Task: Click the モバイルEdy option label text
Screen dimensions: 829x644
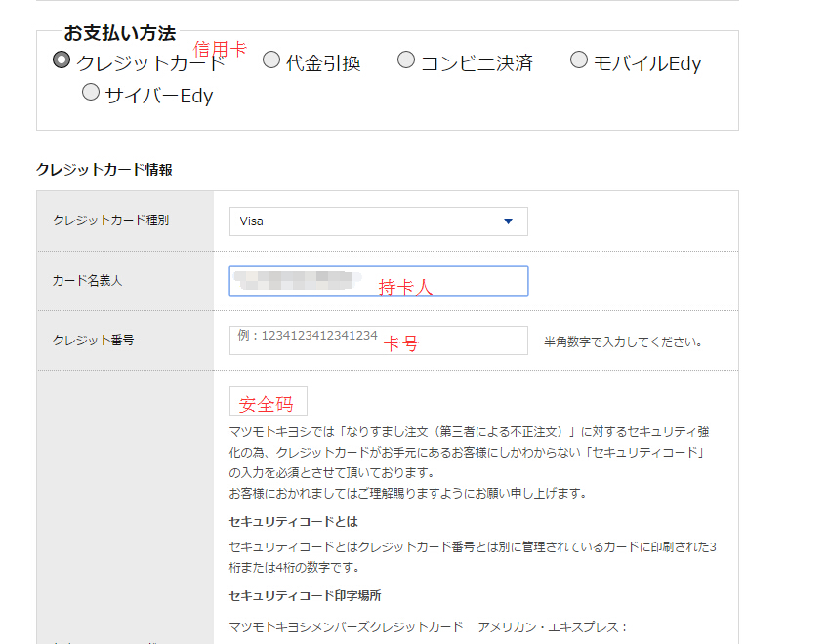Action: point(647,63)
